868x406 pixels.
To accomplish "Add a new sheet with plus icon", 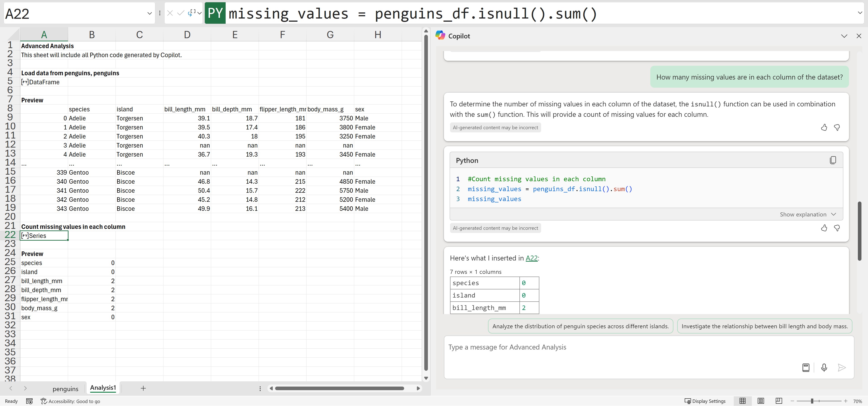I will pyautogui.click(x=143, y=388).
